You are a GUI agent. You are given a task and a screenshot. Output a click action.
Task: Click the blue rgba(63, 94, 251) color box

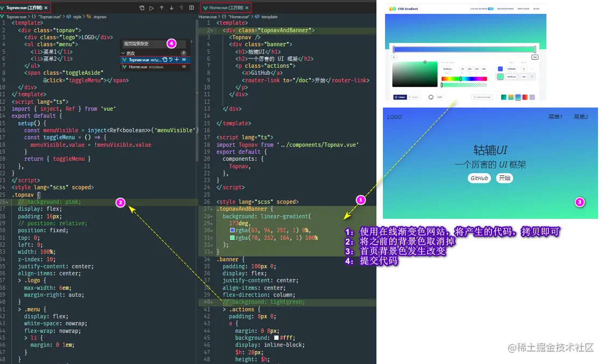point(232,230)
